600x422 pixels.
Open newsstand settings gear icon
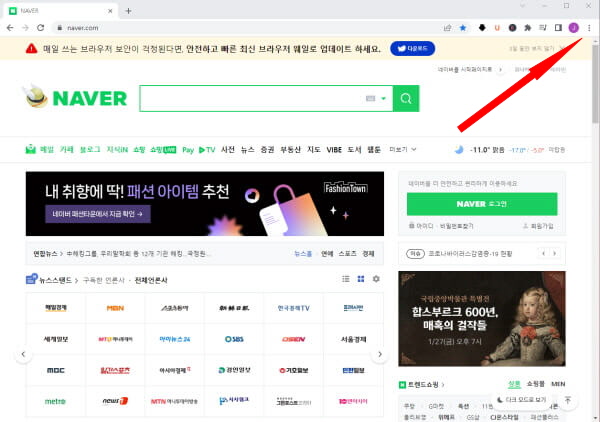(x=376, y=279)
